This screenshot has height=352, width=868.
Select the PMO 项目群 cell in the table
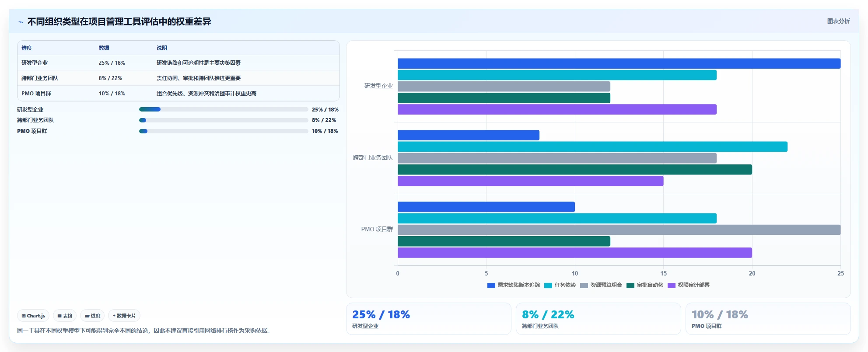click(36, 94)
